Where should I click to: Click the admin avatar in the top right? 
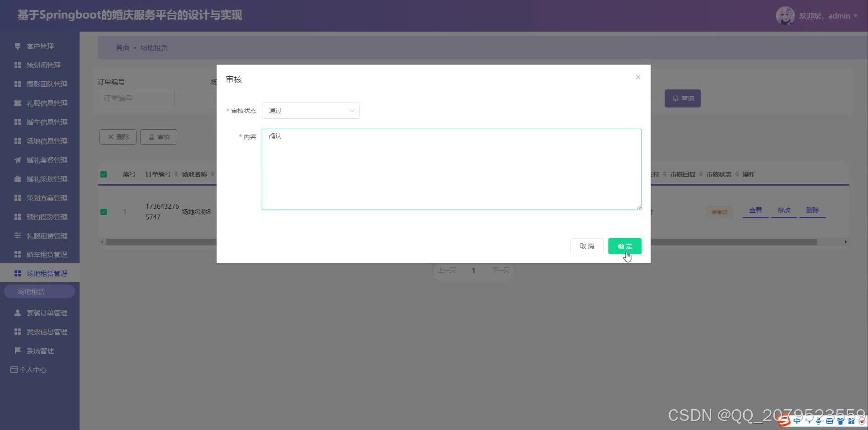pos(786,15)
